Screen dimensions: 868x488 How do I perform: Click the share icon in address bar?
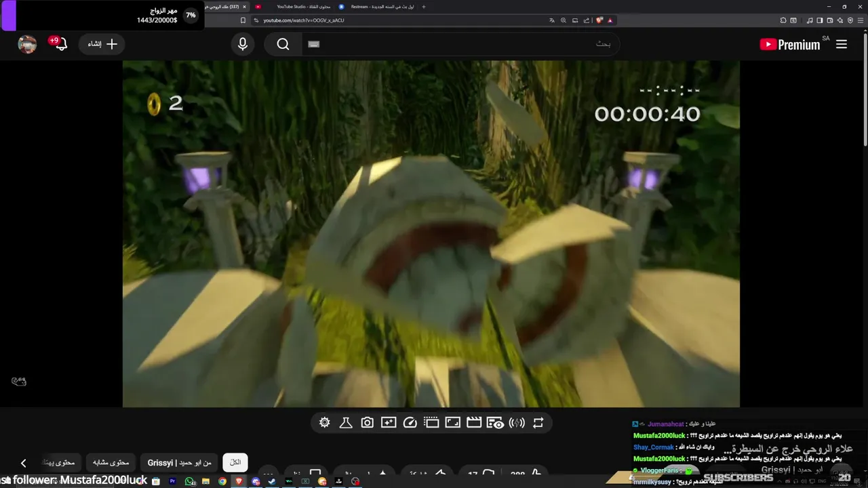(587, 20)
